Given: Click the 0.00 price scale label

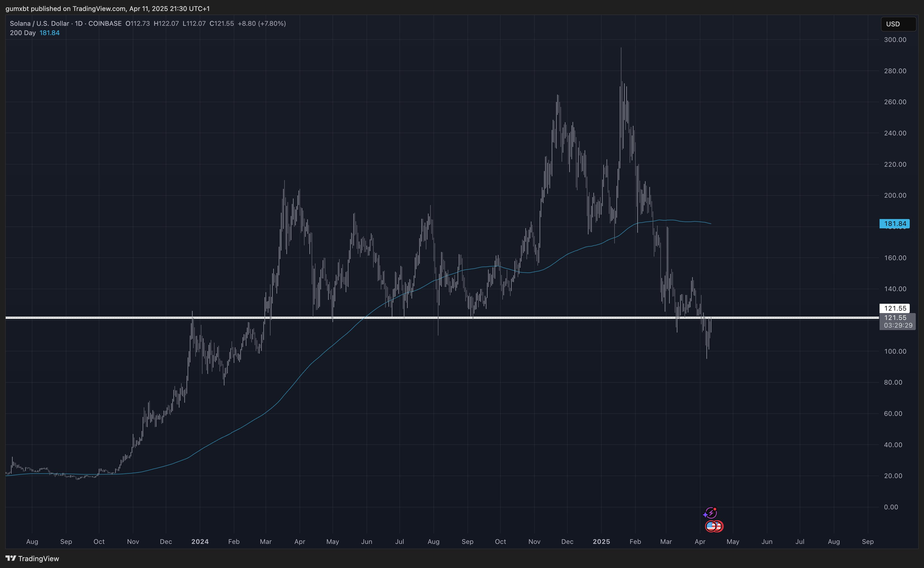Looking at the screenshot, I should 891,507.
